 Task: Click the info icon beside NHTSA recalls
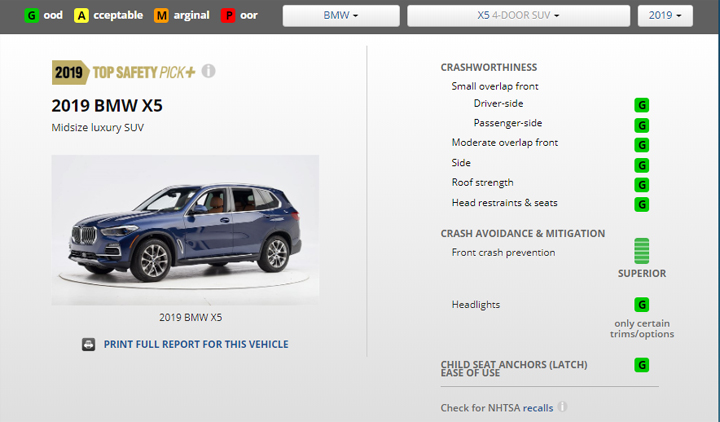[x=562, y=407]
